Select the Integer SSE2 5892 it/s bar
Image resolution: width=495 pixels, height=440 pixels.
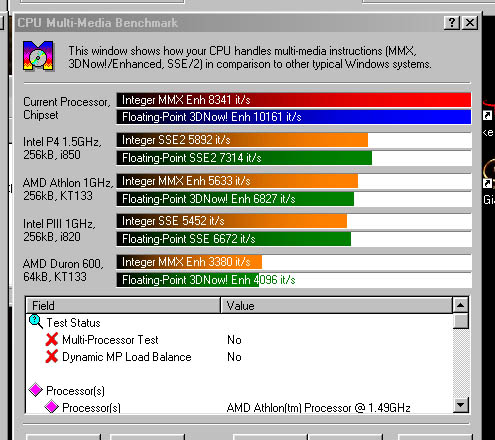pos(242,140)
